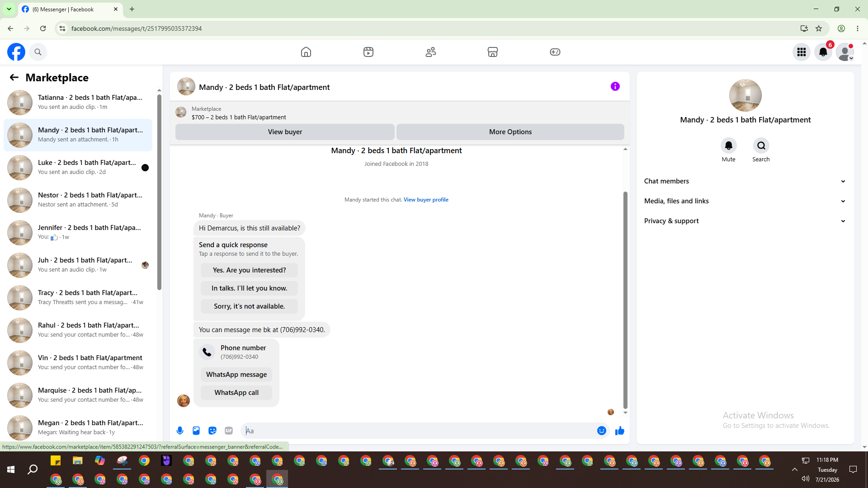This screenshot has height=488, width=868.
Task: Open a new browser tab
Action: (132, 9)
